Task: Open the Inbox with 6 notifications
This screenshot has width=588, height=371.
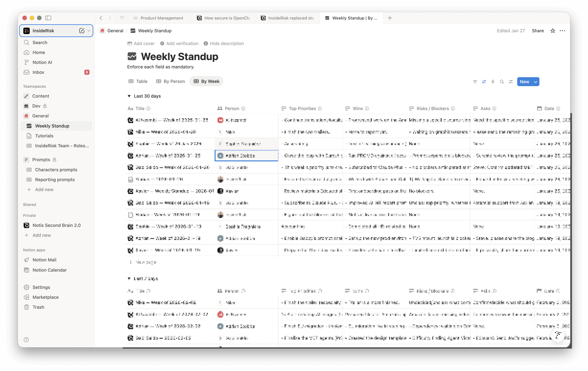Action: pyautogui.click(x=38, y=72)
